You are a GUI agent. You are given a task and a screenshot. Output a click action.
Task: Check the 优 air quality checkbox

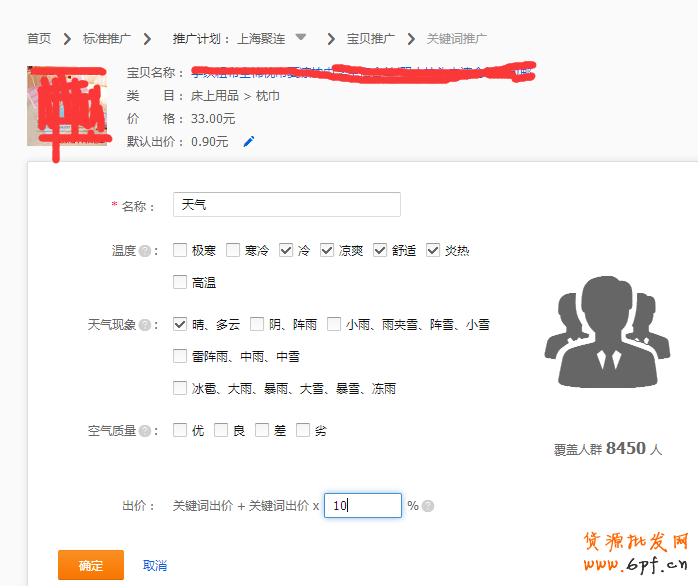(x=180, y=430)
